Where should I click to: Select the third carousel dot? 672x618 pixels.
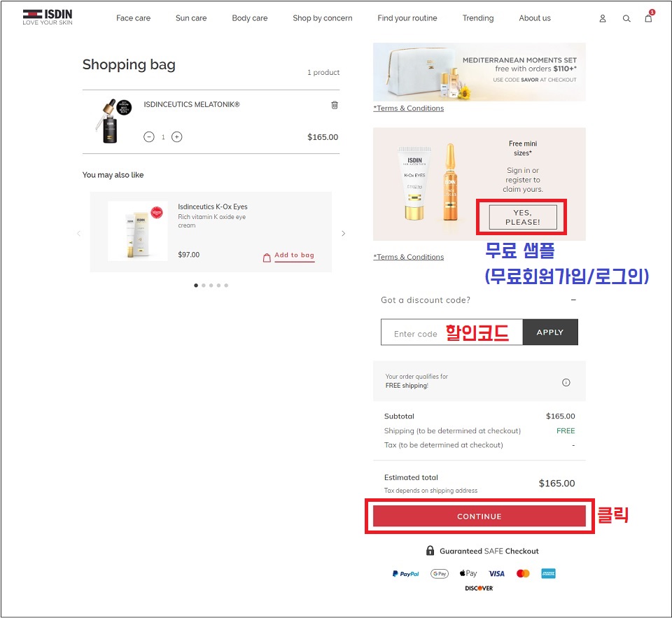pyautogui.click(x=211, y=286)
